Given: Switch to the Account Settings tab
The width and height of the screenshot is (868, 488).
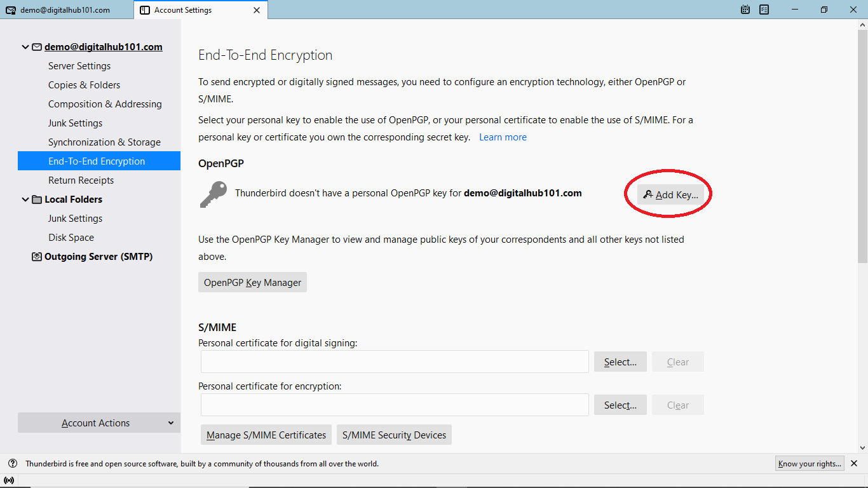Looking at the screenshot, I should click(201, 10).
